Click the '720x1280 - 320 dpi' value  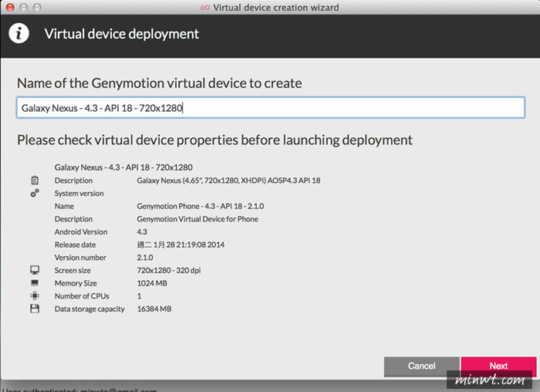coord(169,270)
